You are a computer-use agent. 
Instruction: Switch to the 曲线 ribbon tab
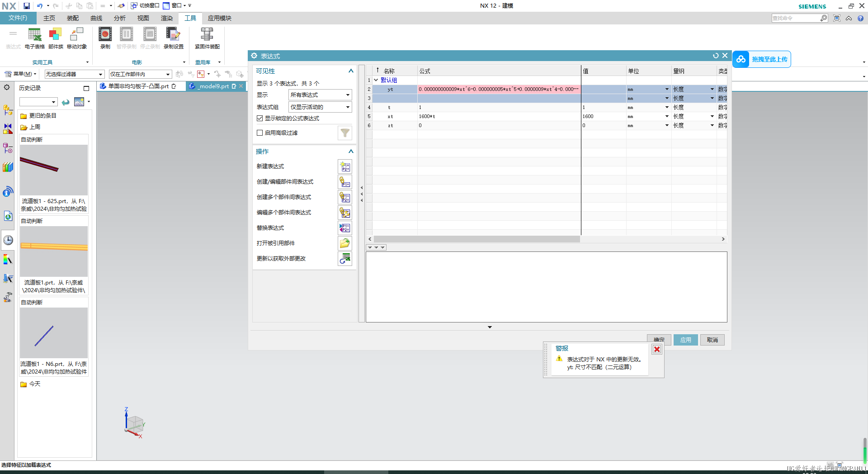pyautogui.click(x=96, y=18)
